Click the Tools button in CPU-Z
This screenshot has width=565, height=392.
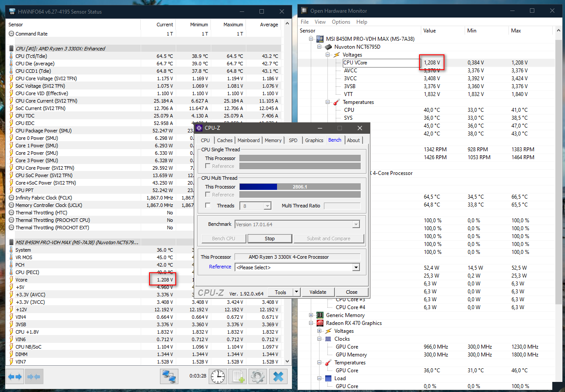(281, 292)
